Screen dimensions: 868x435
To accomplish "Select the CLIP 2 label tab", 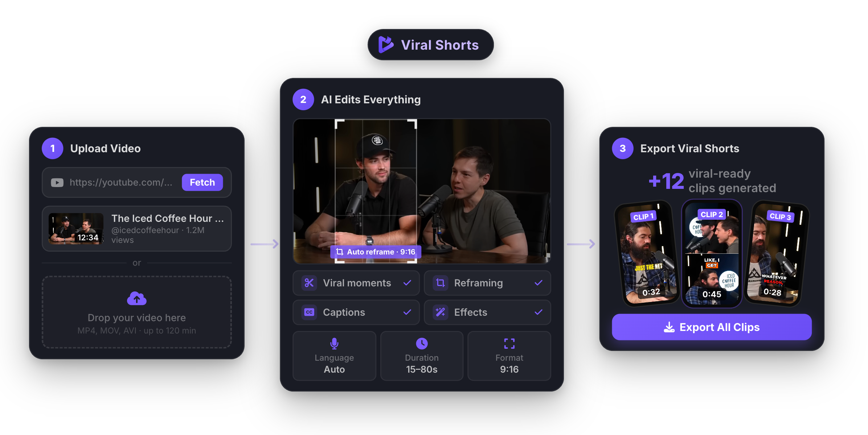I will (x=712, y=215).
